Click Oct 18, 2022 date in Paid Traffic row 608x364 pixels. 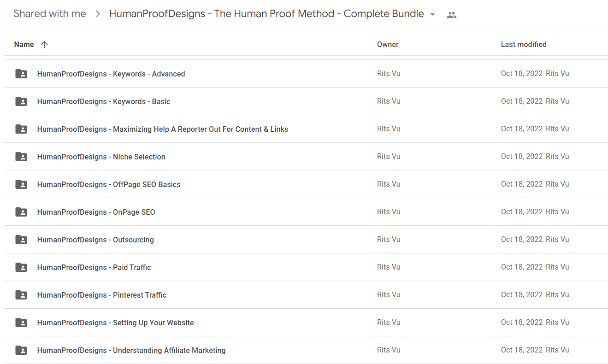pyautogui.click(x=522, y=267)
